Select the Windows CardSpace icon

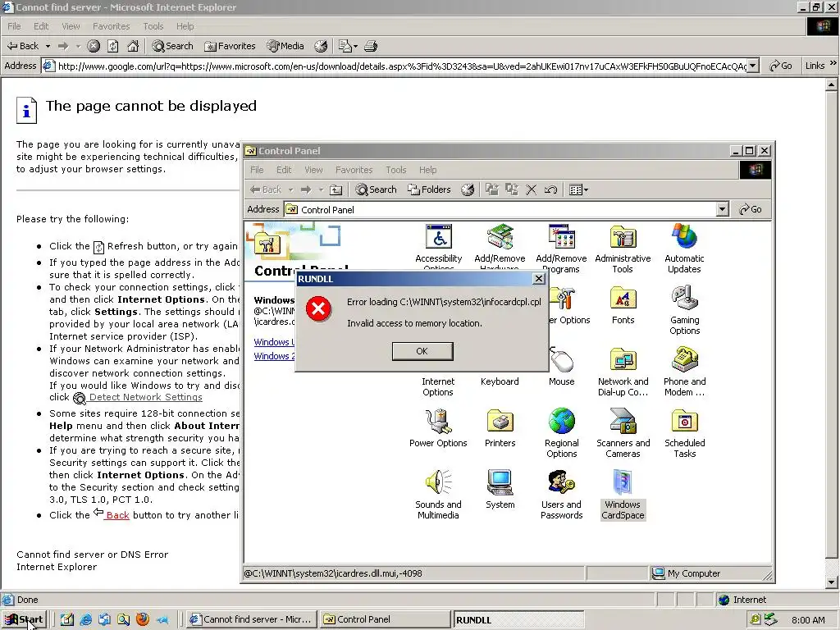[x=623, y=495]
